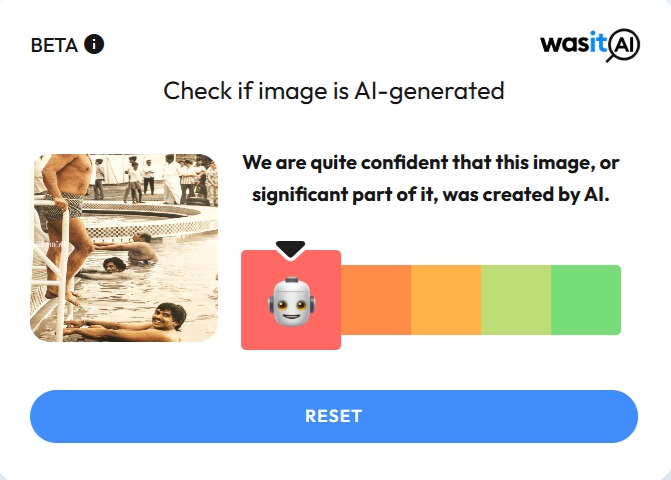This screenshot has width=671, height=480.
Task: Click the 'was' part of the logo
Action: (x=565, y=44)
